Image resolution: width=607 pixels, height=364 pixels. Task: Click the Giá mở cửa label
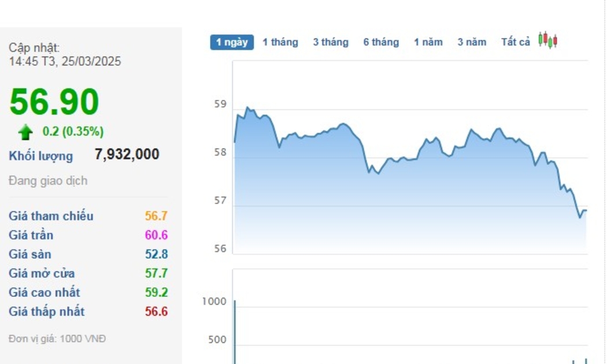coord(42,273)
